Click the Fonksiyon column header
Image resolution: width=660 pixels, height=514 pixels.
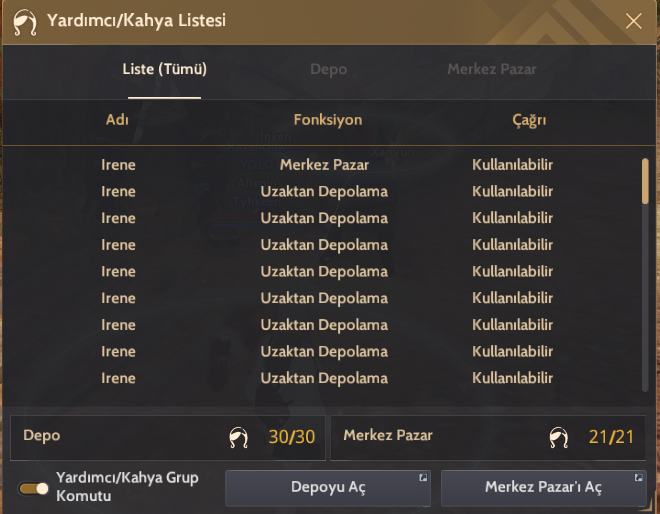328,120
